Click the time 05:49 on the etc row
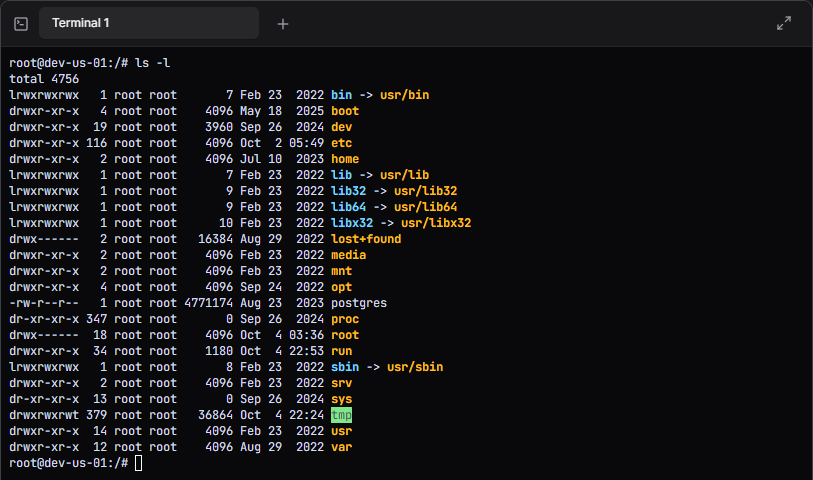The width and height of the screenshot is (813, 480). tap(306, 143)
